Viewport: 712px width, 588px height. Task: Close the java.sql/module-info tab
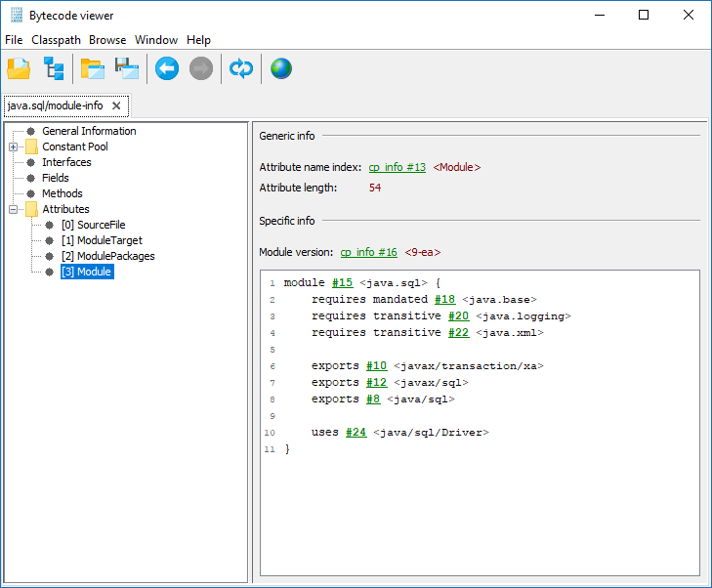click(x=116, y=105)
